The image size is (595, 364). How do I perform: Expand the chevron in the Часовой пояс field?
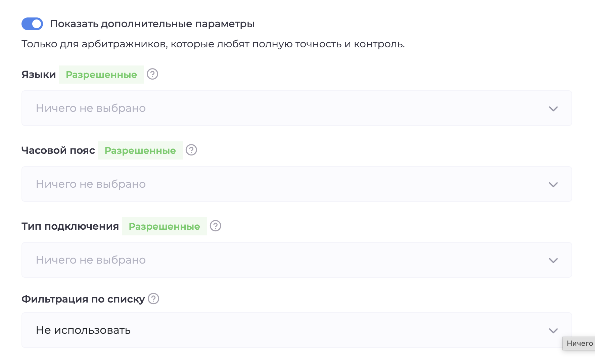click(553, 184)
